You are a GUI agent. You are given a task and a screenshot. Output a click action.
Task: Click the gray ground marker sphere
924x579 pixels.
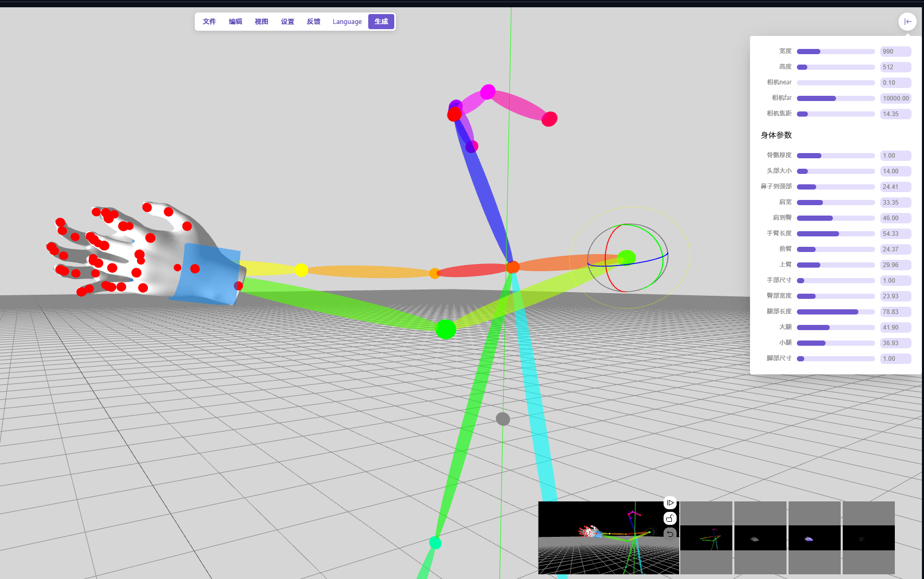(503, 419)
